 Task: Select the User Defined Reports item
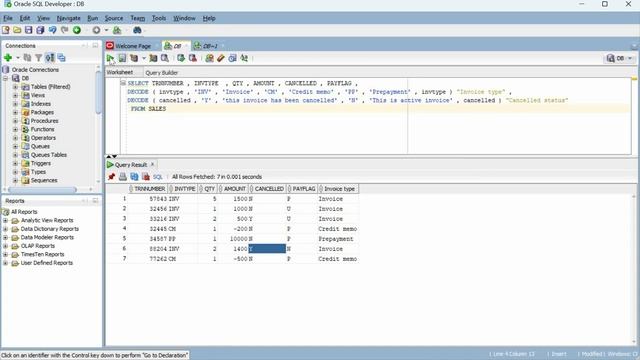(47, 263)
